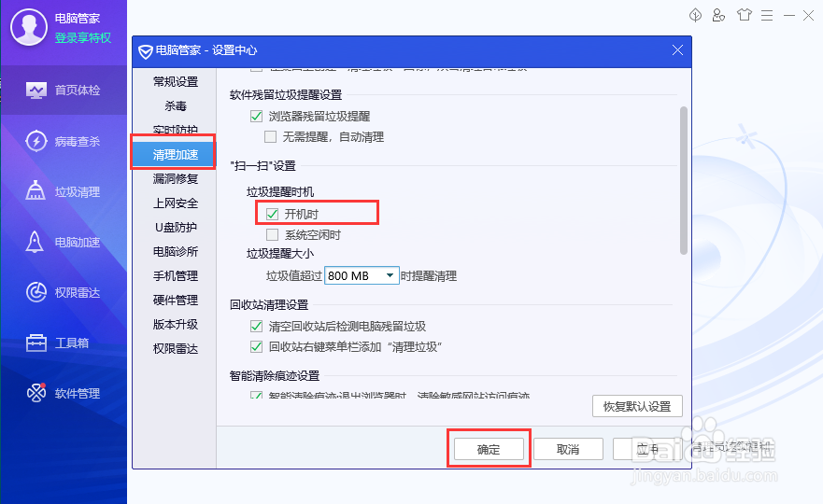
Task: Click 回收站清理设置 section heading
Action: click(269, 304)
